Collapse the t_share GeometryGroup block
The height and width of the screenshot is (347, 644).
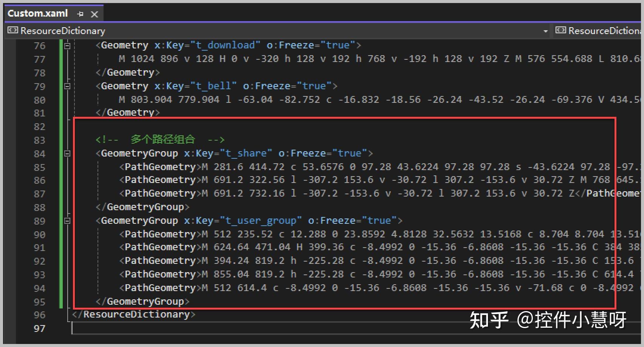coord(67,153)
